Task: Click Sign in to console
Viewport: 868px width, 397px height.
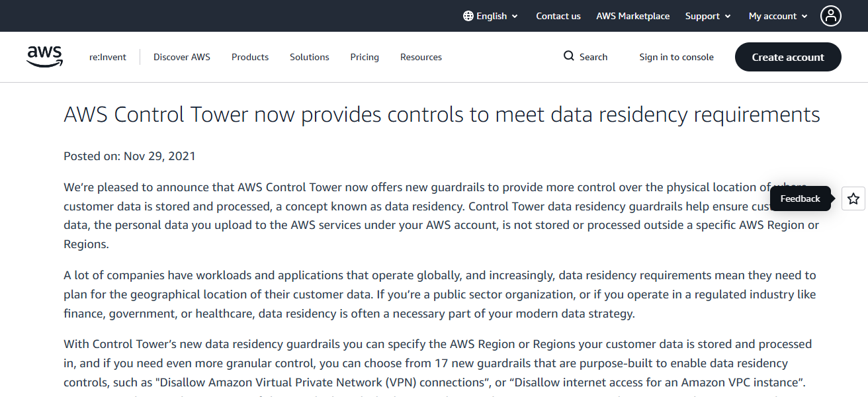Action: [676, 57]
